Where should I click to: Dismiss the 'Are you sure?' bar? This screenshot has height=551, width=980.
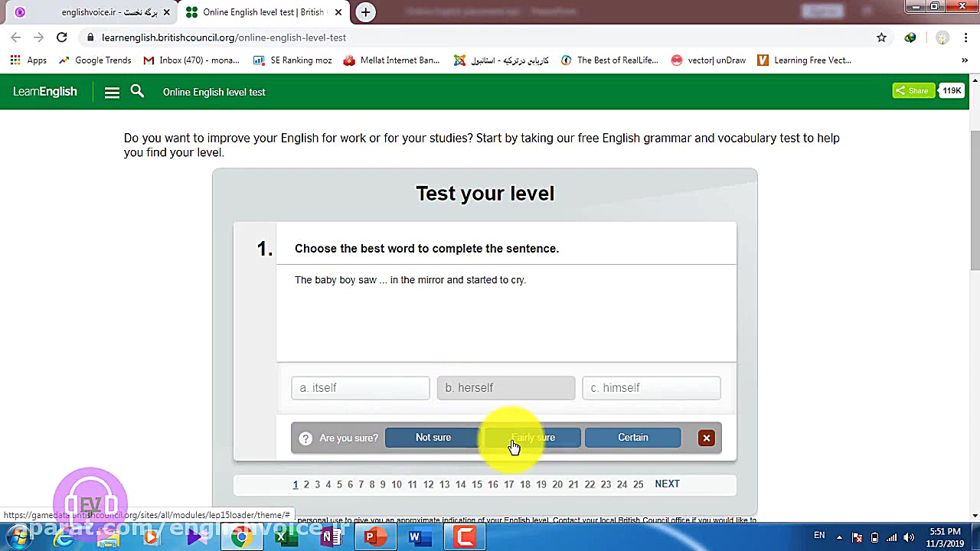tap(706, 438)
